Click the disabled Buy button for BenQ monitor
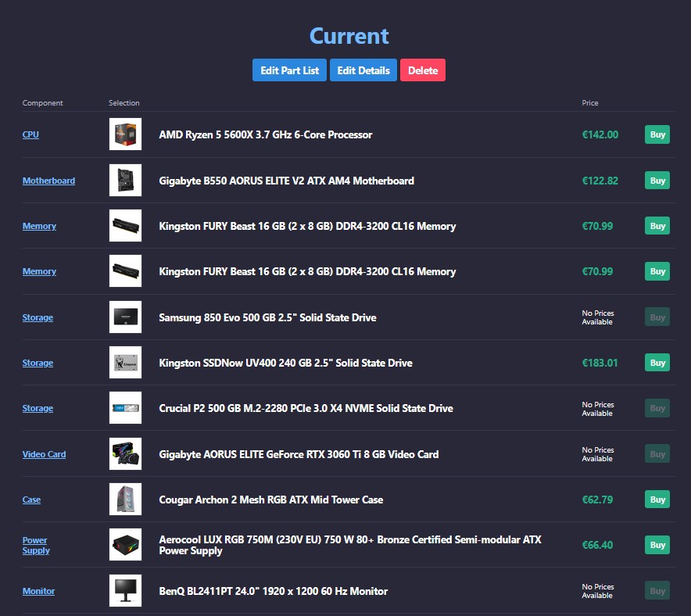 [657, 591]
